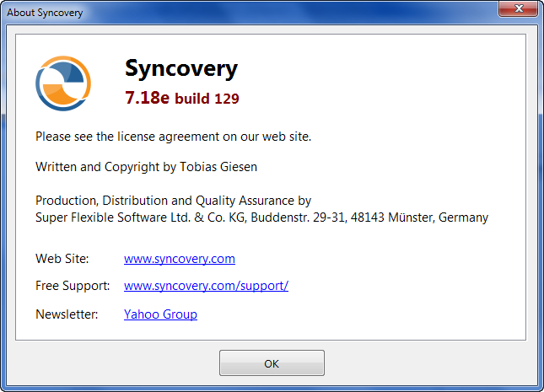
Task: Click the Syncovery heading text
Action: (181, 68)
